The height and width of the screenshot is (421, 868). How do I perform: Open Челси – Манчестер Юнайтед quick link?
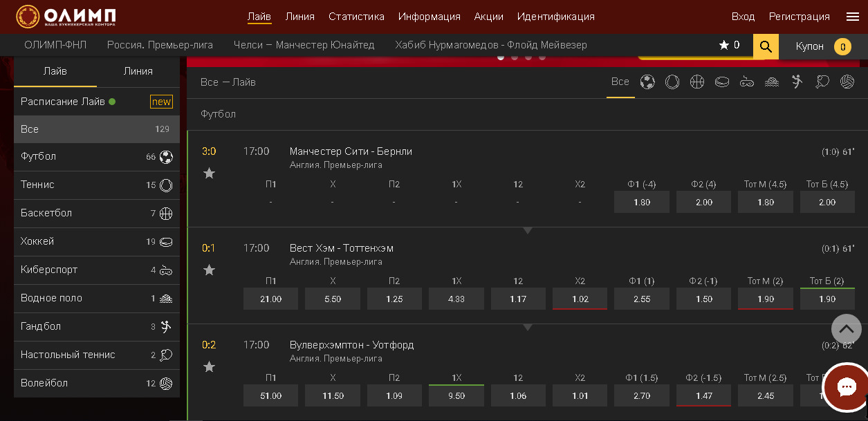[304, 46]
